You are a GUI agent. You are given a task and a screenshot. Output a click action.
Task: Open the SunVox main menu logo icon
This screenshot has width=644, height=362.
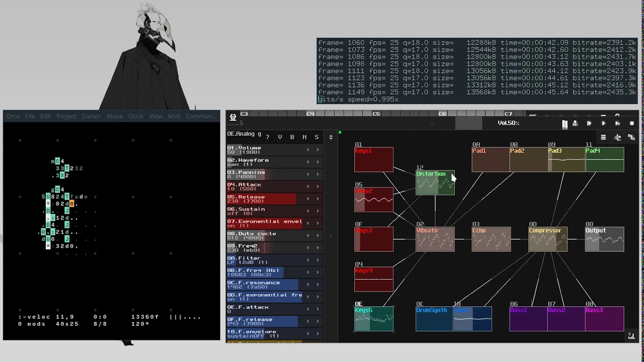coord(233,117)
